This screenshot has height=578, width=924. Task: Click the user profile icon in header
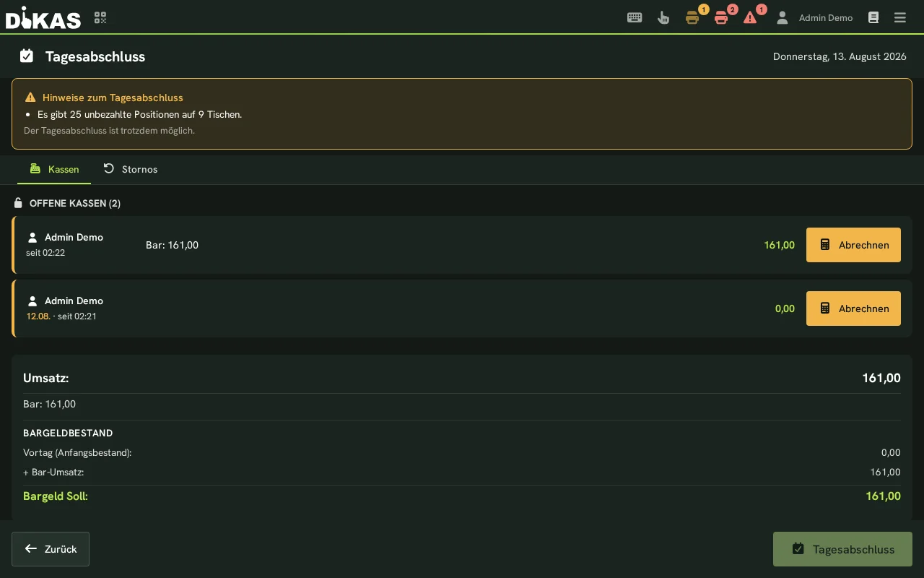click(x=782, y=17)
